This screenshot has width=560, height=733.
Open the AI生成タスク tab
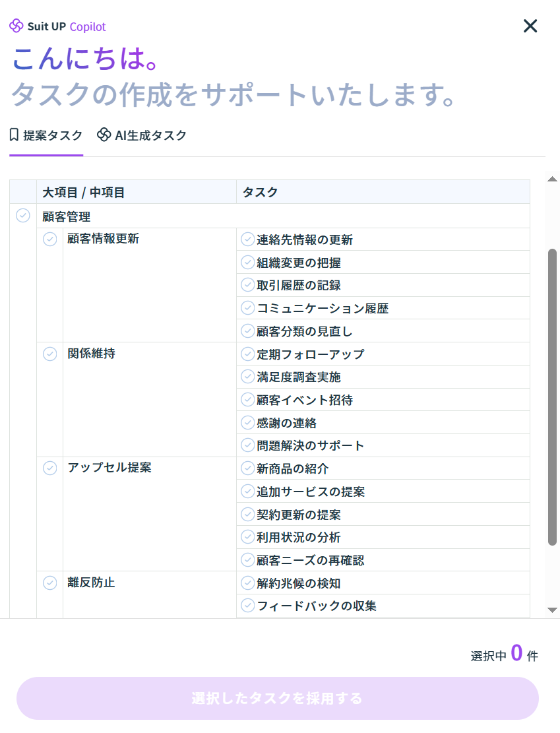(x=142, y=135)
